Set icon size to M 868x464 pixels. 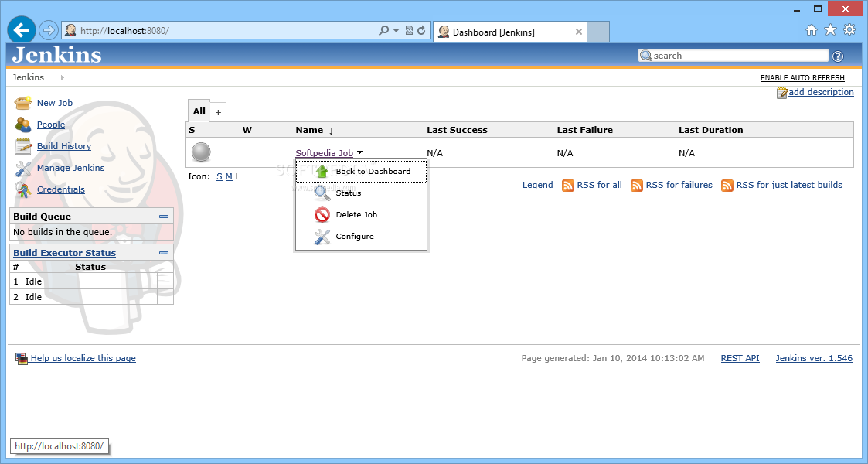click(229, 176)
